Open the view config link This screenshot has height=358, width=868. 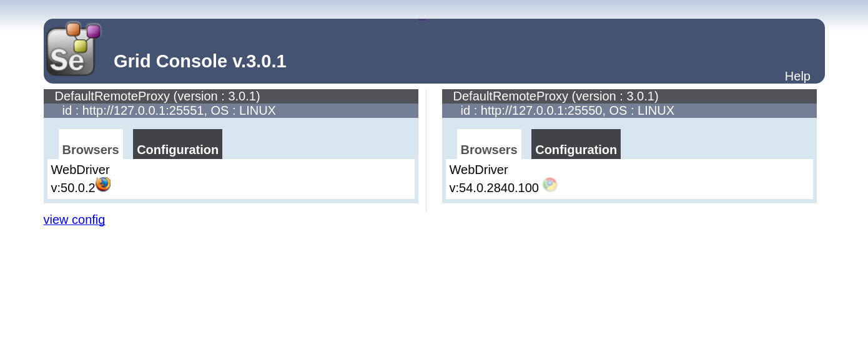(74, 220)
